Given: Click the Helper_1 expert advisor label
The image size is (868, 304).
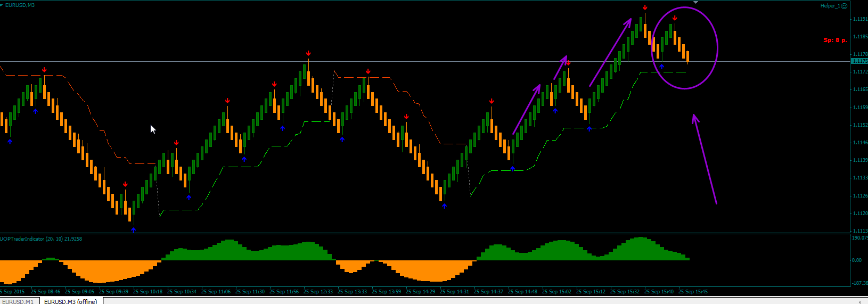Looking at the screenshot, I should pos(830,6).
